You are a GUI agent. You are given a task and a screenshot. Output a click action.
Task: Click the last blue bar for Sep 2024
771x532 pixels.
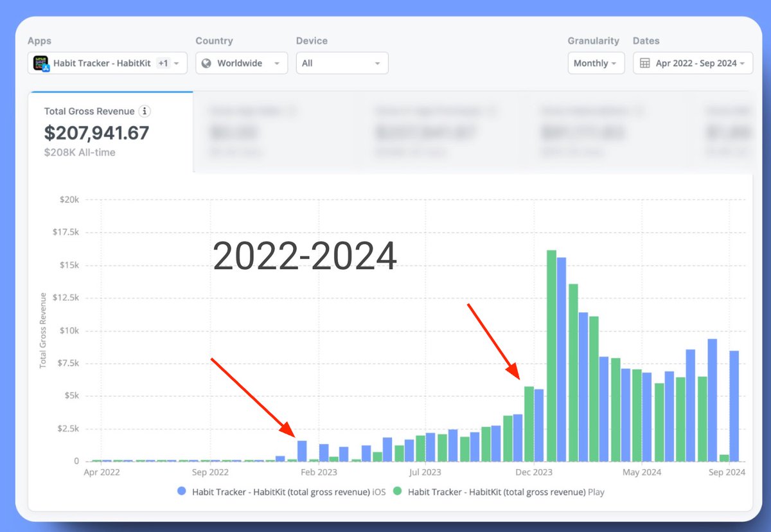click(x=734, y=406)
